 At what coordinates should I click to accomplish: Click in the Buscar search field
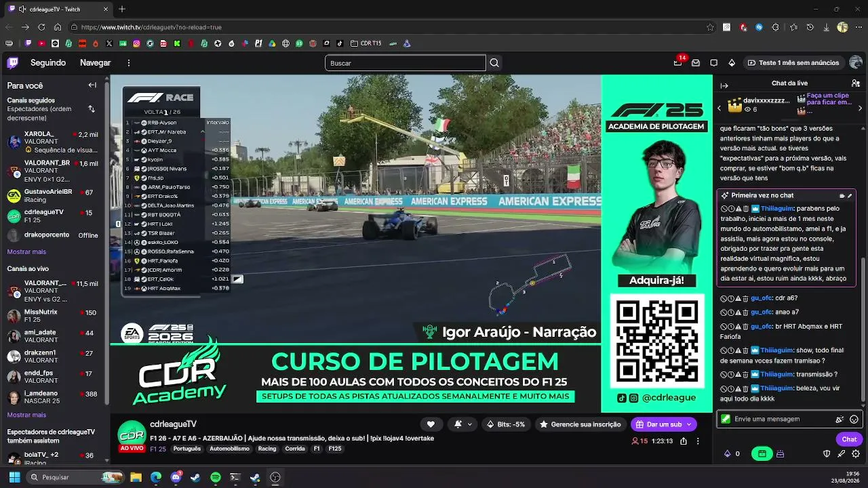tap(405, 63)
